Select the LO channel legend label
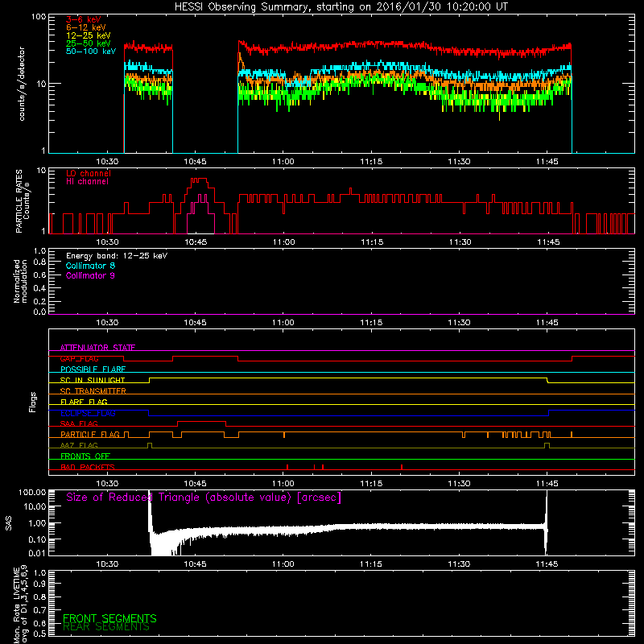 [x=89, y=173]
